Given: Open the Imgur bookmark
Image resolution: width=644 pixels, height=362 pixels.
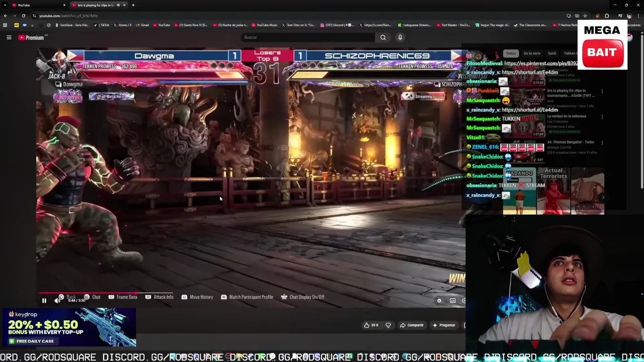Looking at the screenshot, I should [x=493, y=25].
